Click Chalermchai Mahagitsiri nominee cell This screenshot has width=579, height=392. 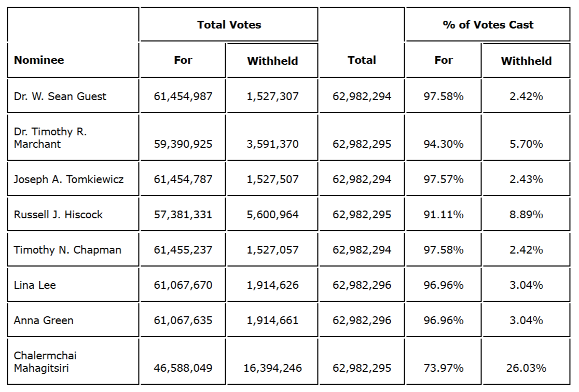(73, 361)
